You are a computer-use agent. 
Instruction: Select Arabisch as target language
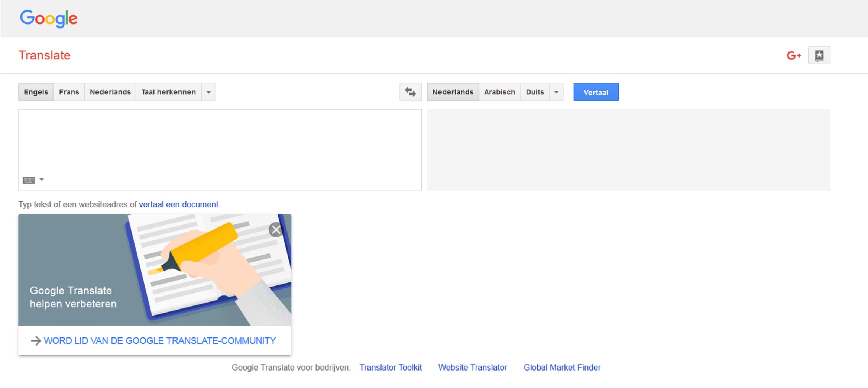(500, 92)
